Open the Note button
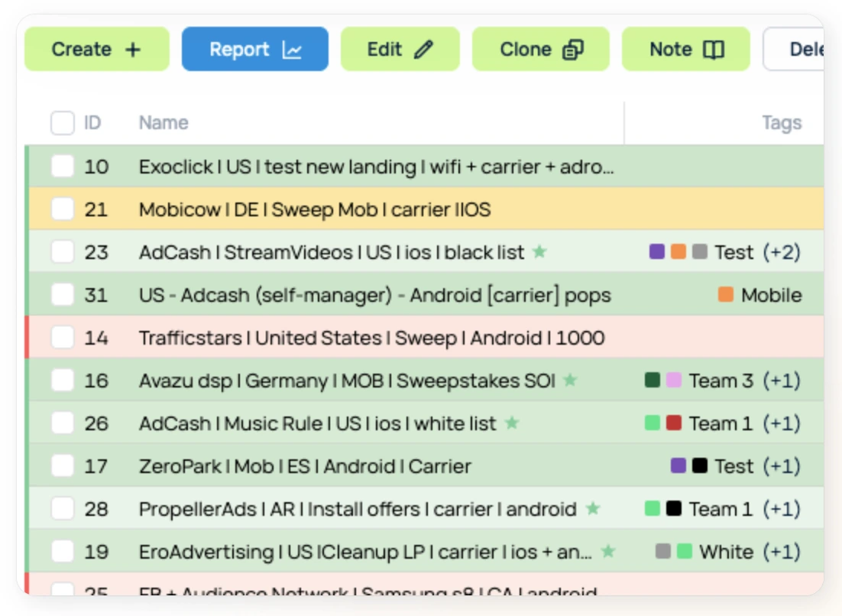This screenshot has height=616, width=842. coord(685,49)
